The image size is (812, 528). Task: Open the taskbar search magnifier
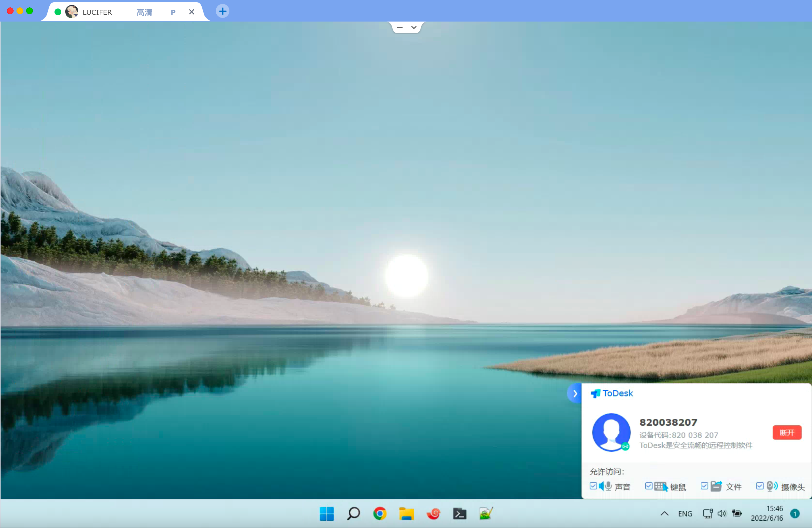[x=353, y=513]
